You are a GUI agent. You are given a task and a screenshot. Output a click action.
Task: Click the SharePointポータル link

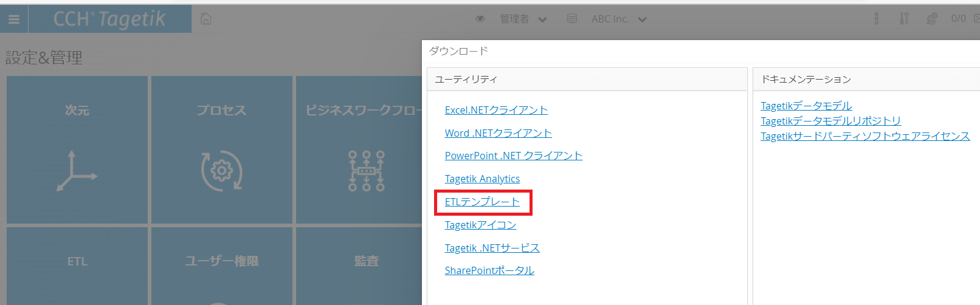pyautogui.click(x=489, y=270)
